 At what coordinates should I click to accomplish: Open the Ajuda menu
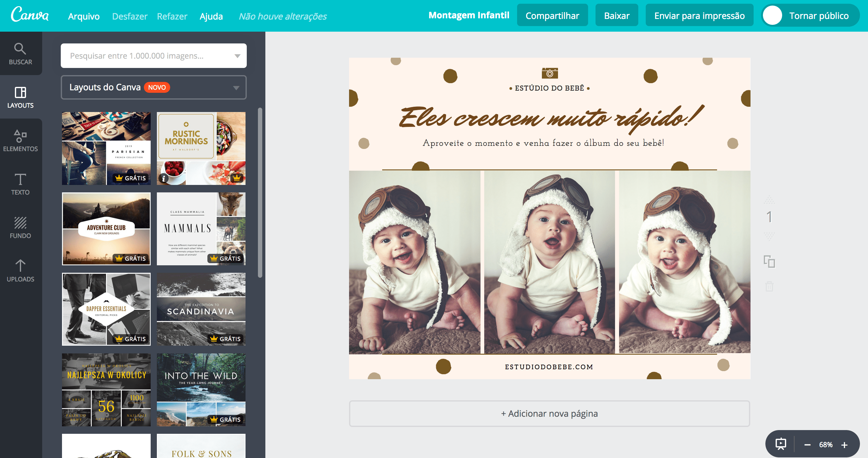[x=211, y=16]
